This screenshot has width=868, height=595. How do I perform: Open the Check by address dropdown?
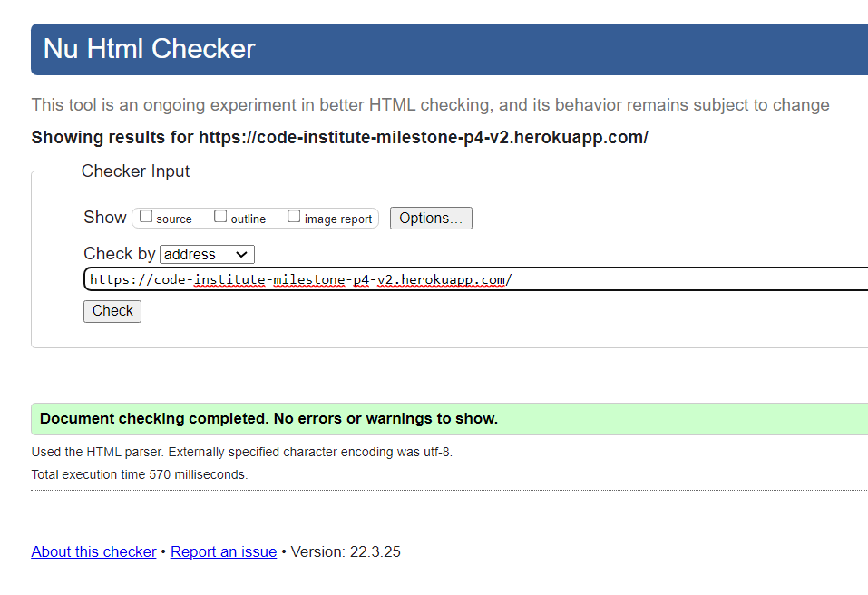click(207, 254)
